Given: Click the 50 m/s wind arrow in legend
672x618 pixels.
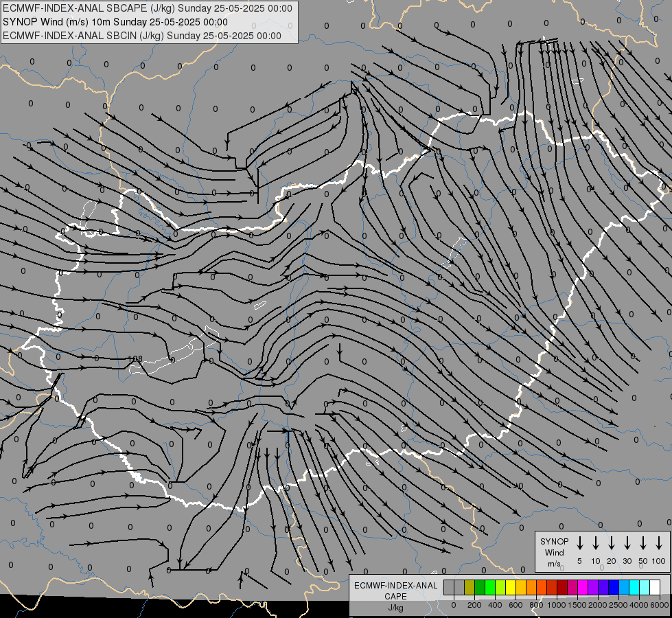Looking at the screenshot, I should pos(643,543).
